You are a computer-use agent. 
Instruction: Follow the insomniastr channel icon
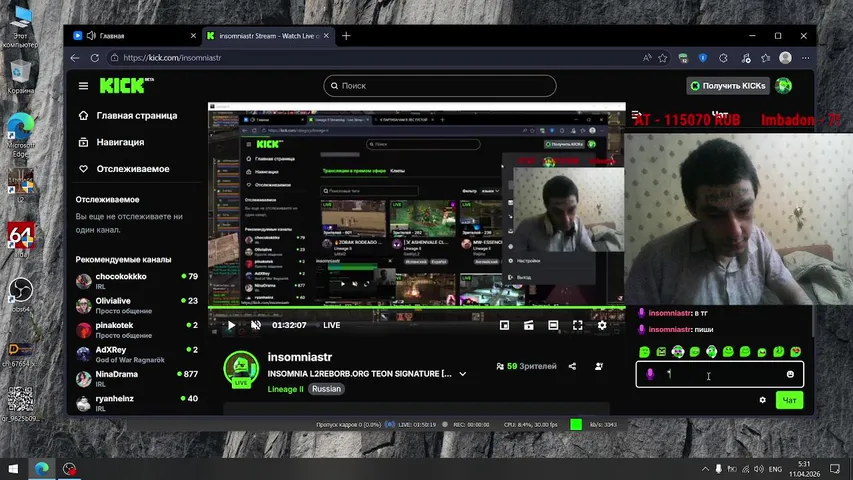[x=599, y=366]
